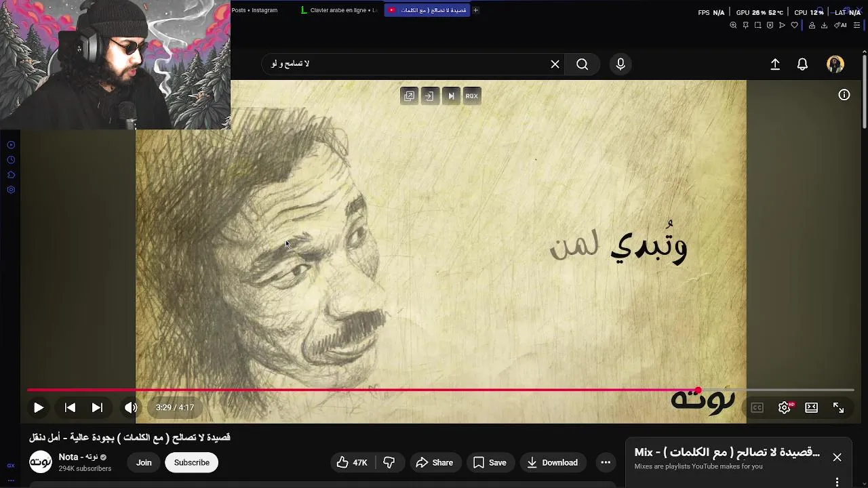Open the sidebar three-dot more menu

pos(11,480)
